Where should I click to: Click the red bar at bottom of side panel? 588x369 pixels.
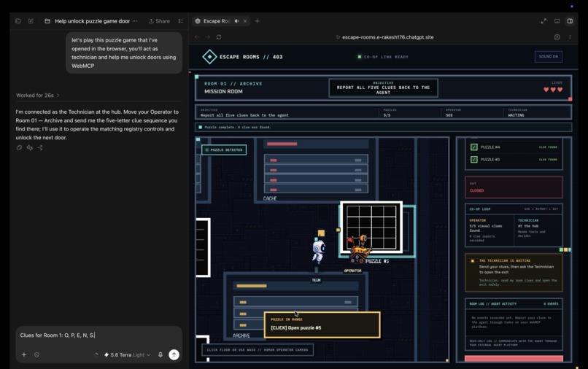tap(514, 359)
